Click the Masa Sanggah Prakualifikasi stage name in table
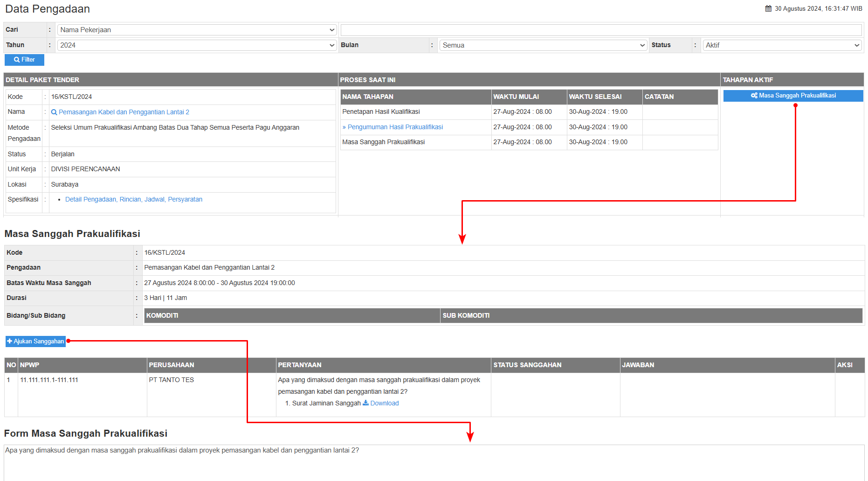 [383, 142]
